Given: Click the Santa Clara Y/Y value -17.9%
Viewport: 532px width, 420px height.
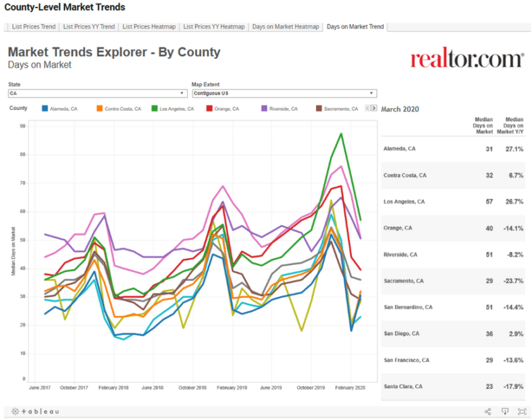Looking at the screenshot, I should coord(513,386).
